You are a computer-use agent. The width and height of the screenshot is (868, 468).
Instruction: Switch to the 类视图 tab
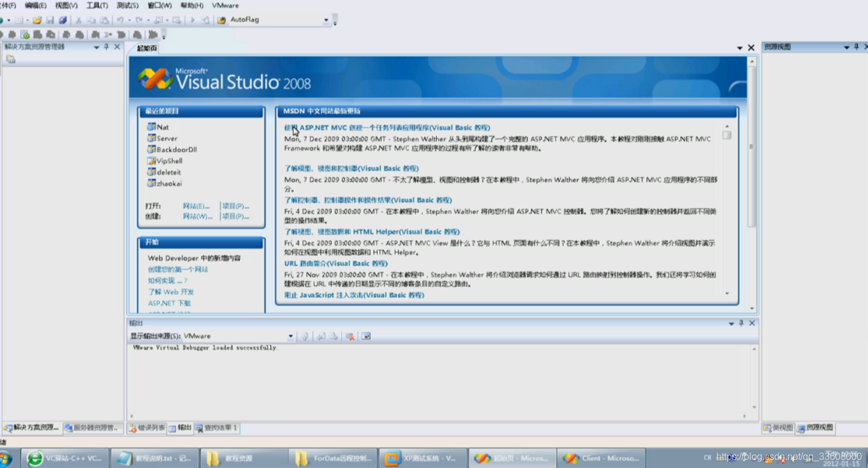click(778, 428)
